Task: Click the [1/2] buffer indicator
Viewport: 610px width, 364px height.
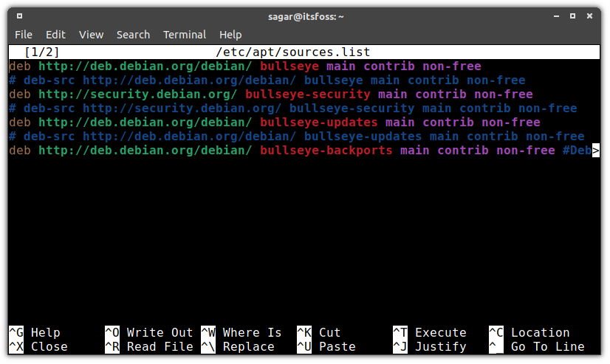Action: click(x=41, y=52)
